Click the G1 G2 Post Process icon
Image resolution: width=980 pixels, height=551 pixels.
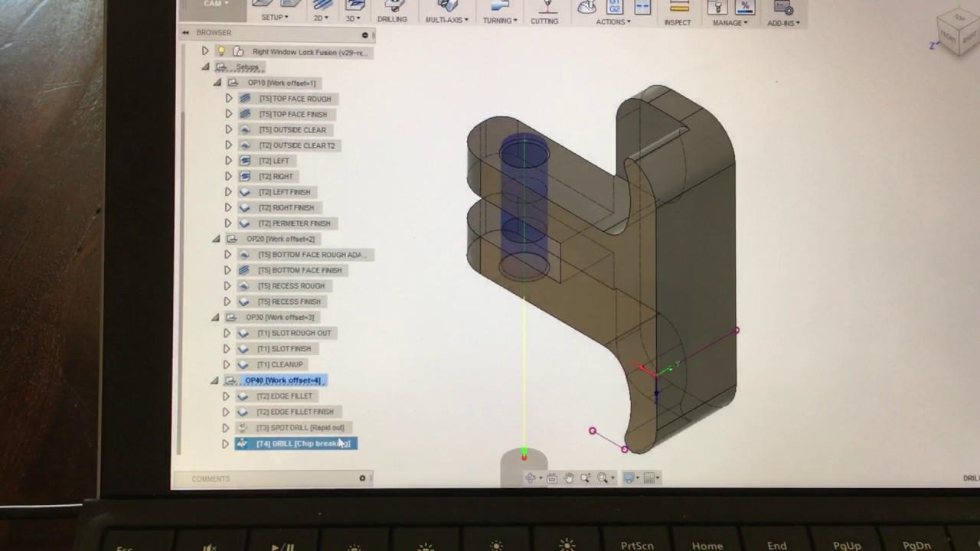tap(614, 7)
